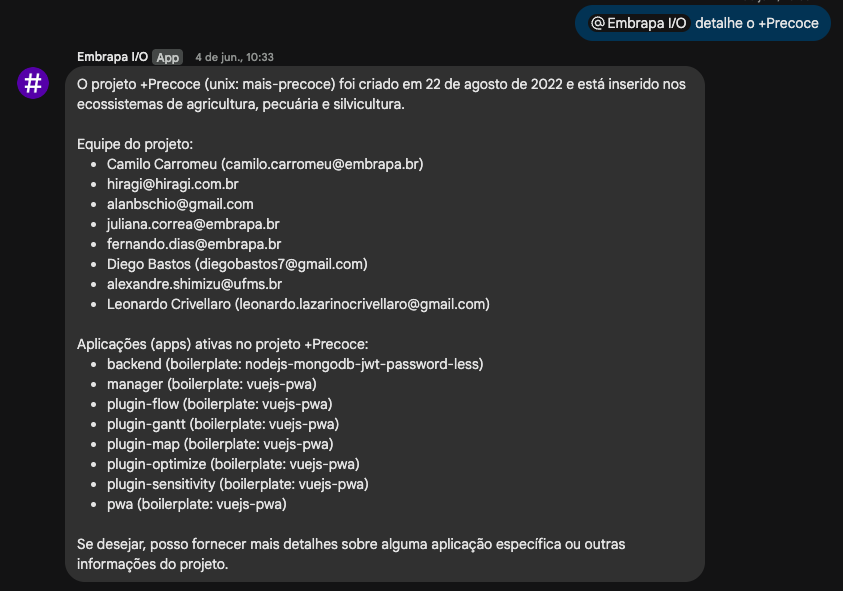Open the Embrapa I/O sender name
843x591 pixels.
coord(112,57)
